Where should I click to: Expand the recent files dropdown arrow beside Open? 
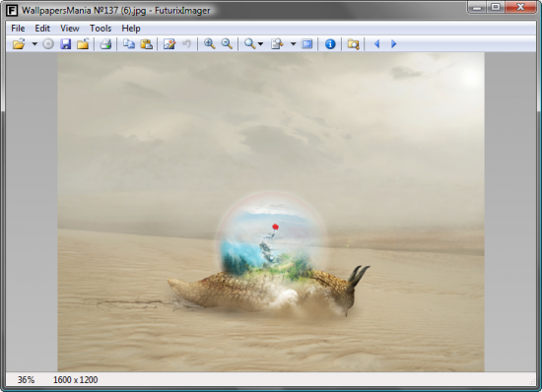pos(34,44)
